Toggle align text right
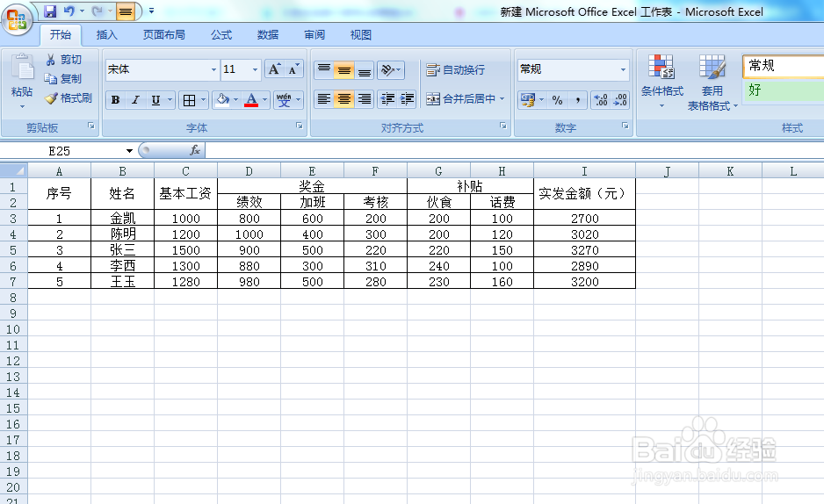Image resolution: width=824 pixels, height=504 pixels. pos(365,98)
